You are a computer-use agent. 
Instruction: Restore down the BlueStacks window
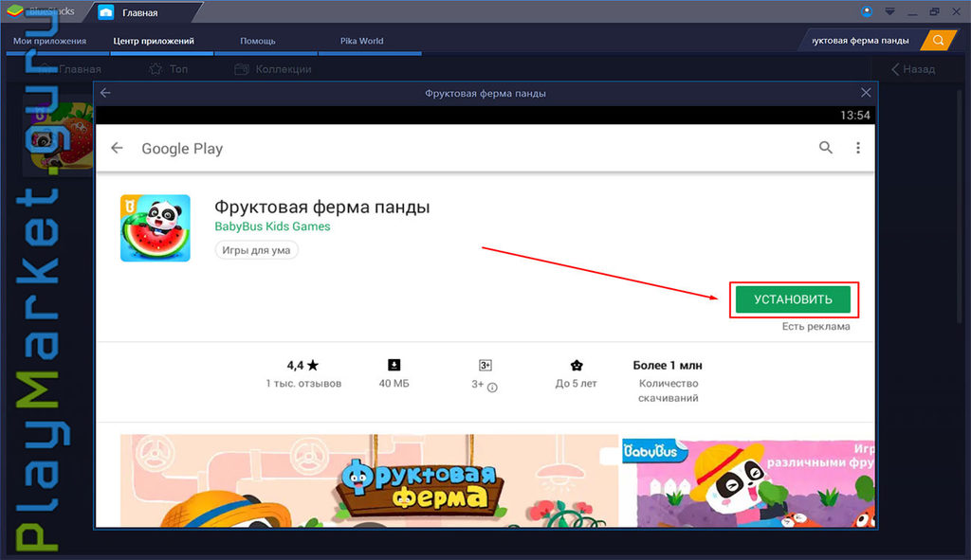[934, 11]
